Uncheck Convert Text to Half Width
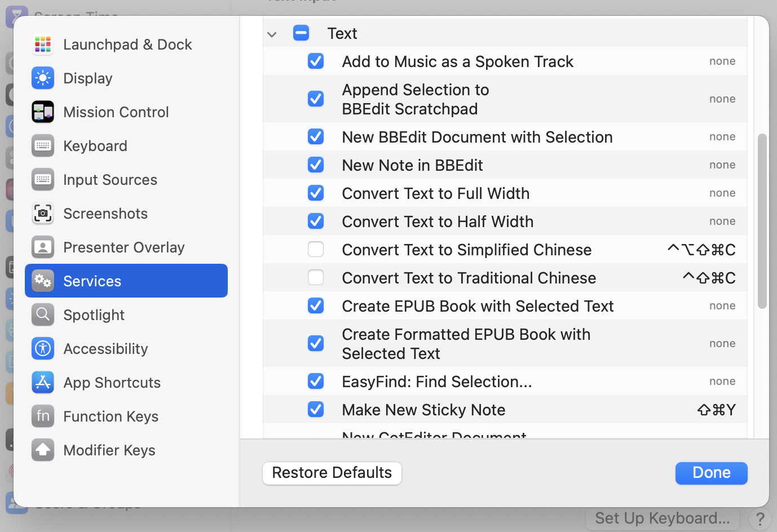Viewport: 777px width, 532px height. point(316,221)
